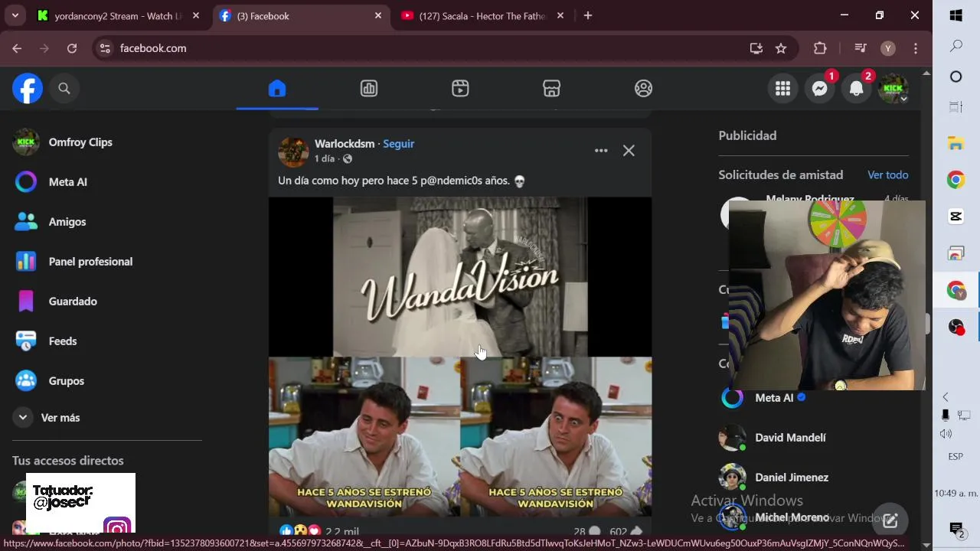Image resolution: width=980 pixels, height=551 pixels.
Task: Click Ver todo friend requests link
Action: (x=887, y=175)
